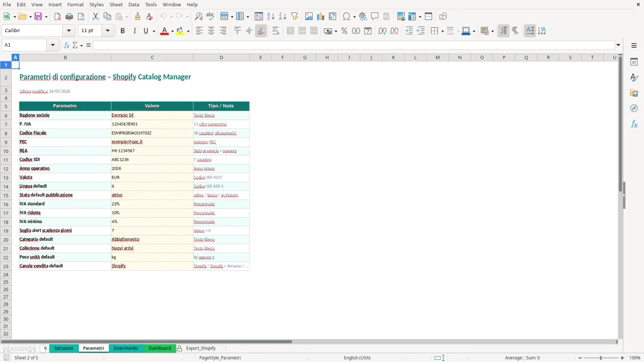Align the cell content left

[x=199, y=31]
